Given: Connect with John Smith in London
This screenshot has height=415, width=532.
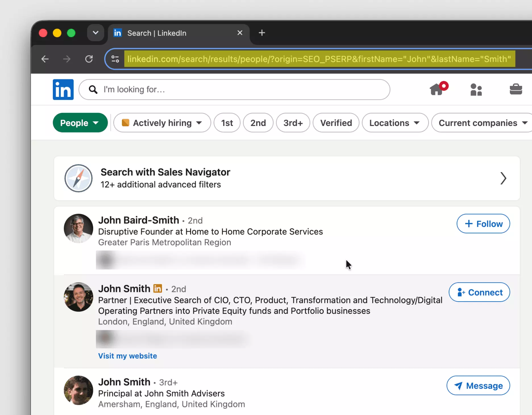Looking at the screenshot, I should [479, 292].
